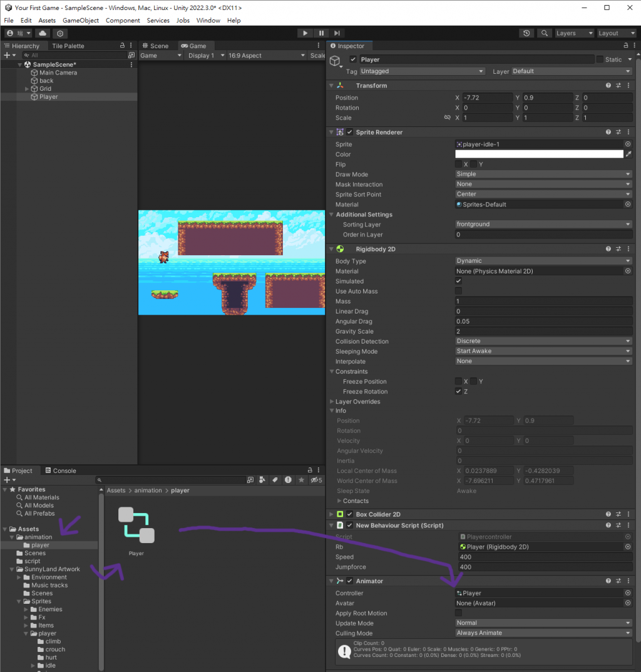Screen dimensions: 641x672
Task: Open the Body Type dropdown
Action: pos(543,261)
